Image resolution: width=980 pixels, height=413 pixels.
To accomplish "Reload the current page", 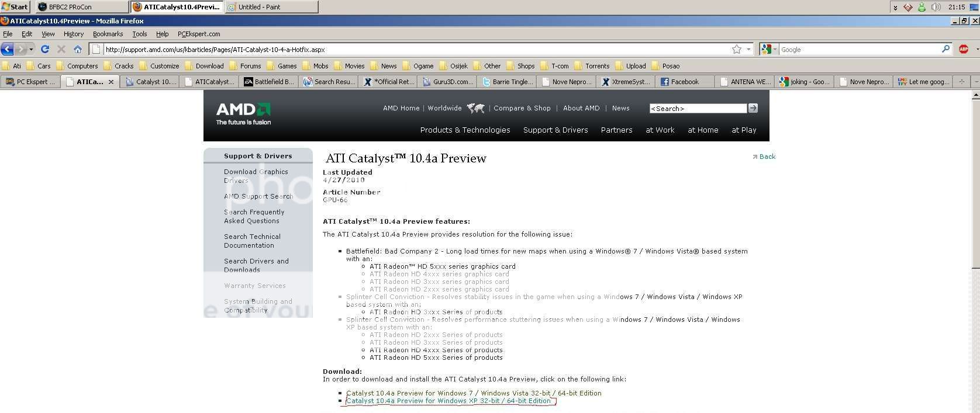I will click(x=45, y=50).
